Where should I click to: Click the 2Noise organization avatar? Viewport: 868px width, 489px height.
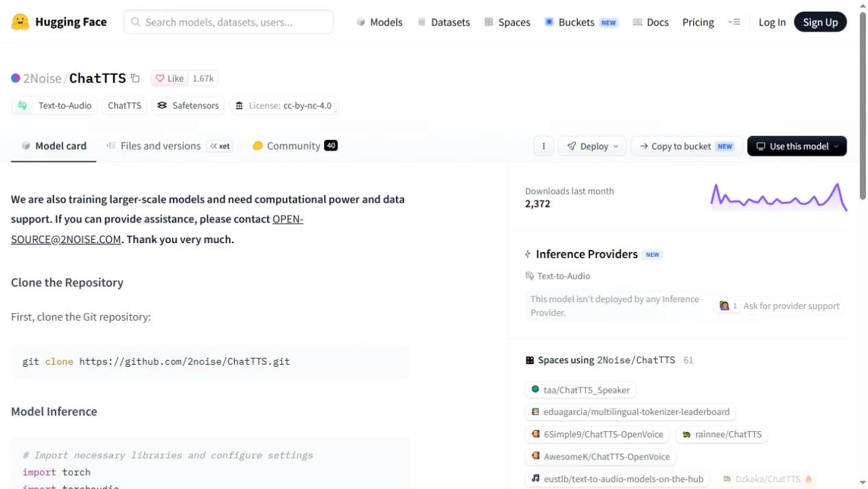[x=16, y=78]
